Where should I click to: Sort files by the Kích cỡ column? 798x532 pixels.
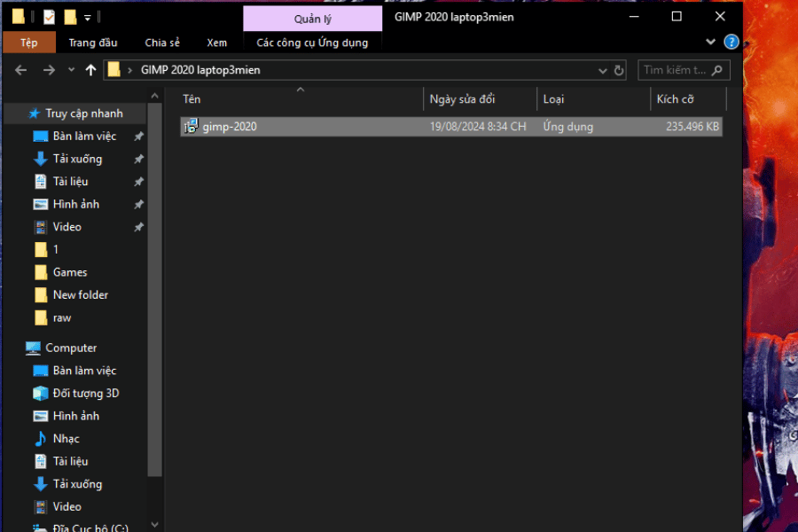click(675, 99)
